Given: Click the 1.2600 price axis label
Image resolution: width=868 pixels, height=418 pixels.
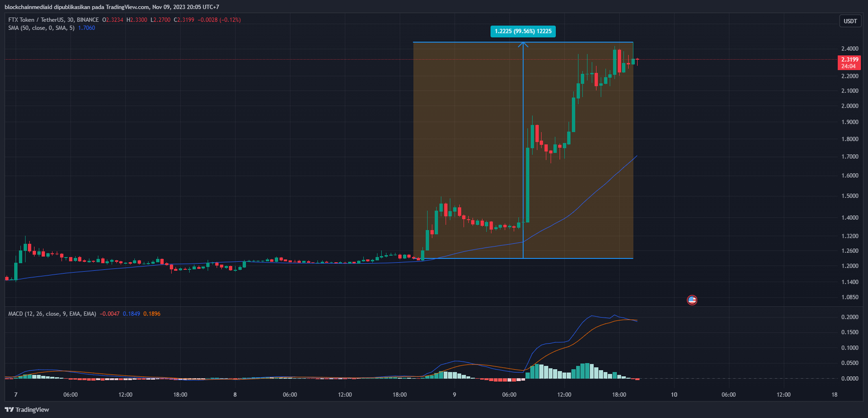Looking at the screenshot, I should click(x=850, y=251).
